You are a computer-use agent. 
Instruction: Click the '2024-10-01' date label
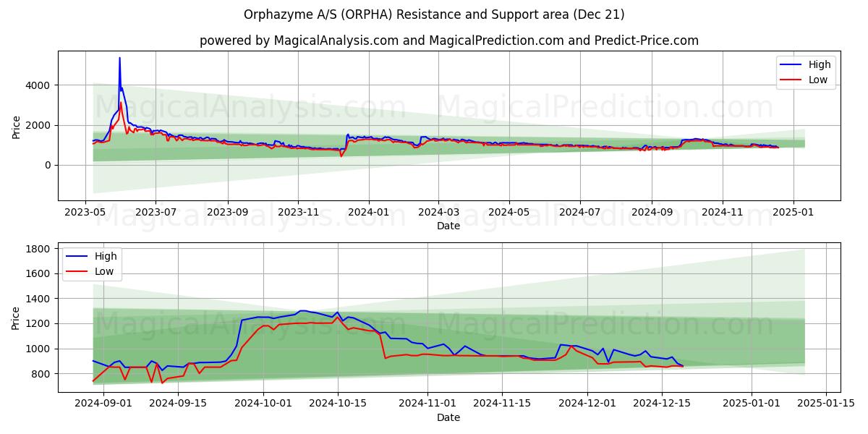263,404
